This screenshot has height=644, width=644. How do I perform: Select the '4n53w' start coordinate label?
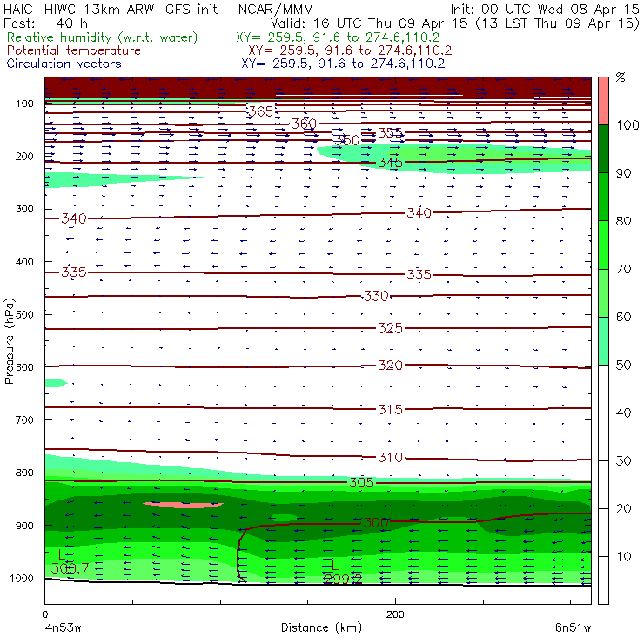(63, 628)
